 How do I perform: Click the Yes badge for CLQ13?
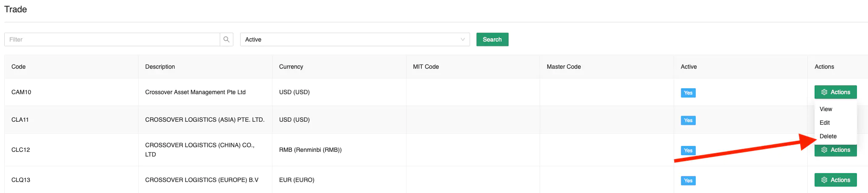[688, 181]
